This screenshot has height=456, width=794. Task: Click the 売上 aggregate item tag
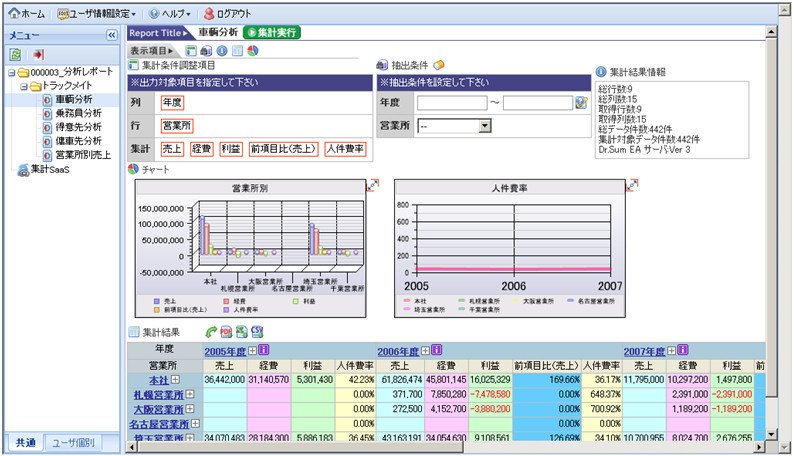(172, 149)
